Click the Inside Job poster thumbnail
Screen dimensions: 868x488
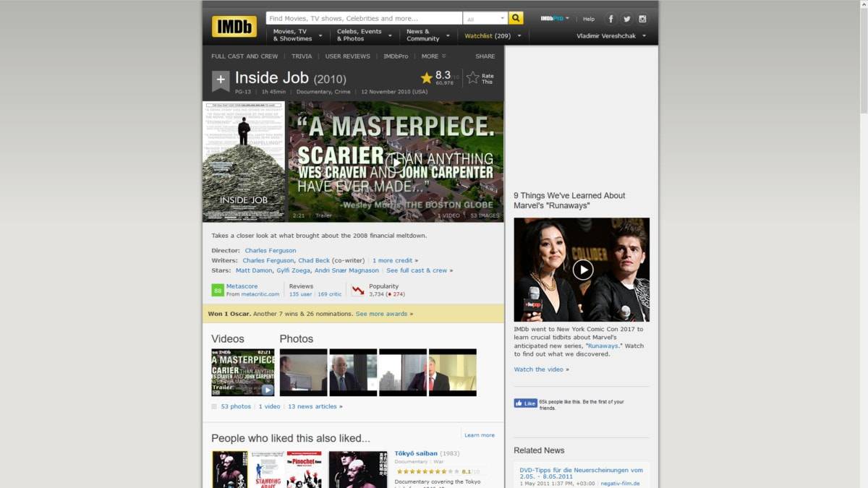point(244,161)
